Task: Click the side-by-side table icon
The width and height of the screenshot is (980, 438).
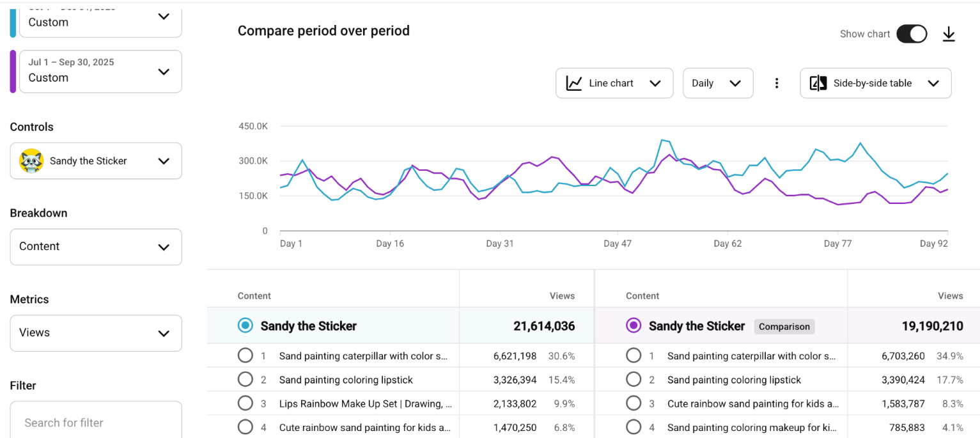Action: pos(818,83)
